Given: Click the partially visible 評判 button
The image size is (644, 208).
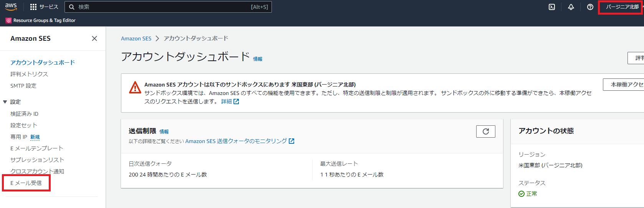Looking at the screenshot, I should click(636, 58).
